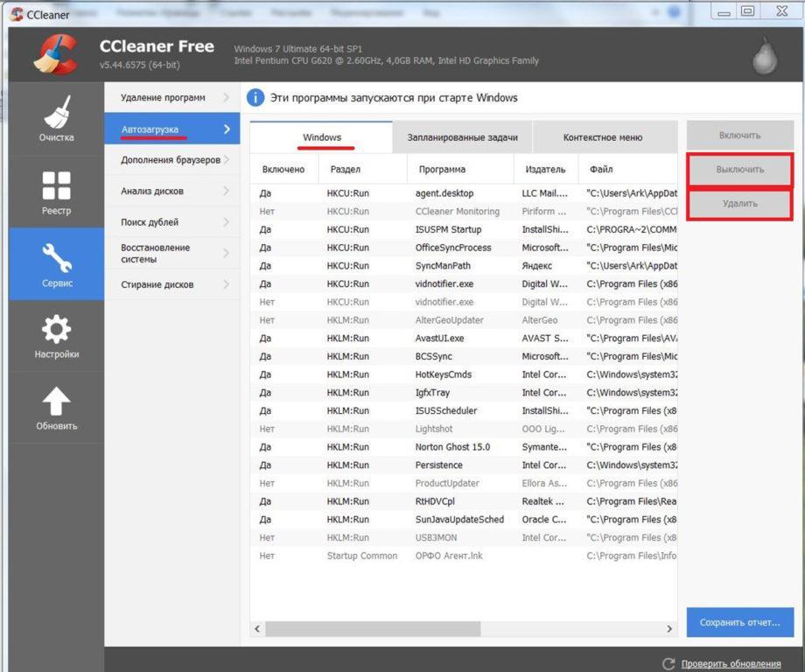
Task: Click the horizontal scrollbar thumb
Action: [373, 628]
